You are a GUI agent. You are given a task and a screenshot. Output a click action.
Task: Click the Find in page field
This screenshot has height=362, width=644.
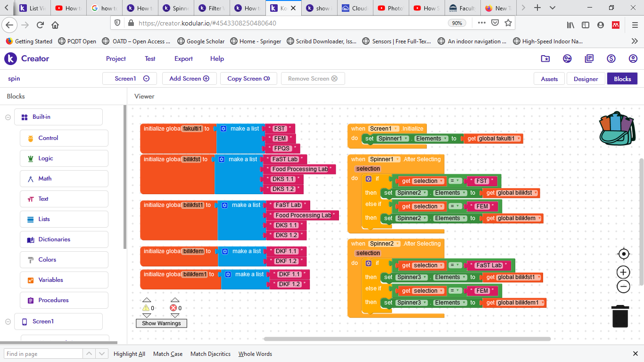click(43, 354)
